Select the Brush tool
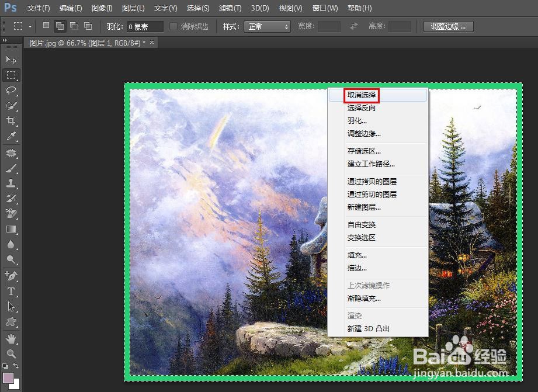The height and width of the screenshot is (392, 538). pyautogui.click(x=11, y=168)
